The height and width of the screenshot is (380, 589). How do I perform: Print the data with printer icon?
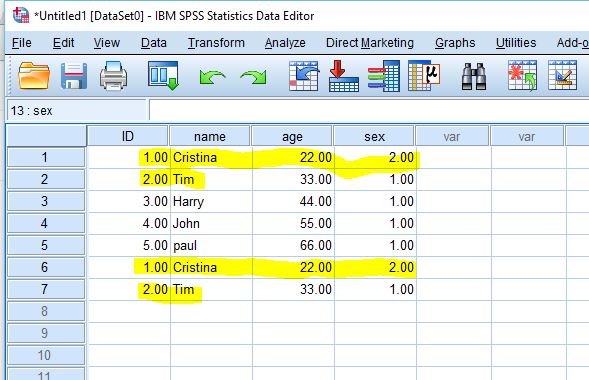(113, 76)
